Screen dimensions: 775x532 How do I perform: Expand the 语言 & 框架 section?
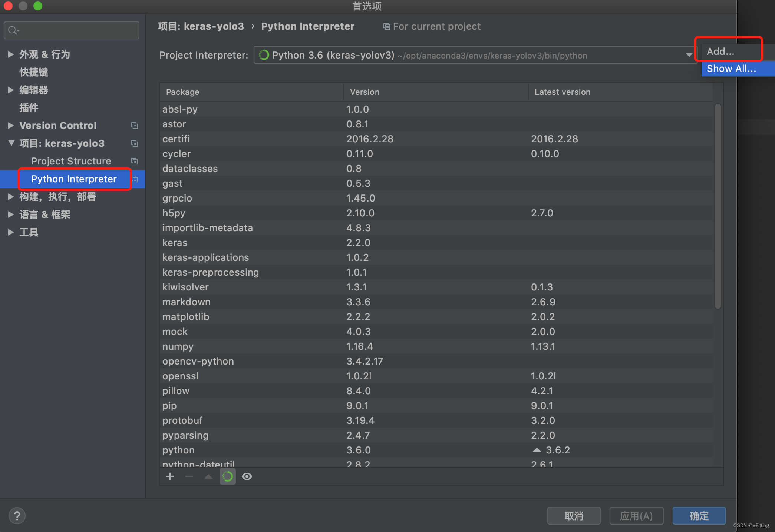pos(11,215)
